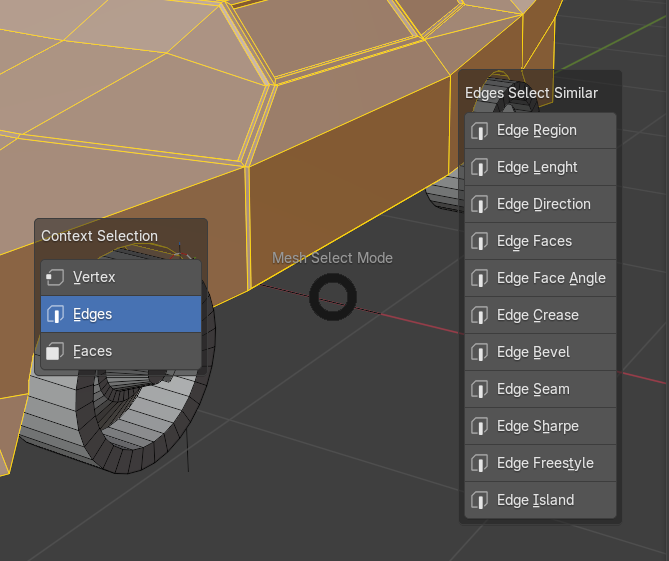Click the Edges Select Similar title

pos(532,93)
